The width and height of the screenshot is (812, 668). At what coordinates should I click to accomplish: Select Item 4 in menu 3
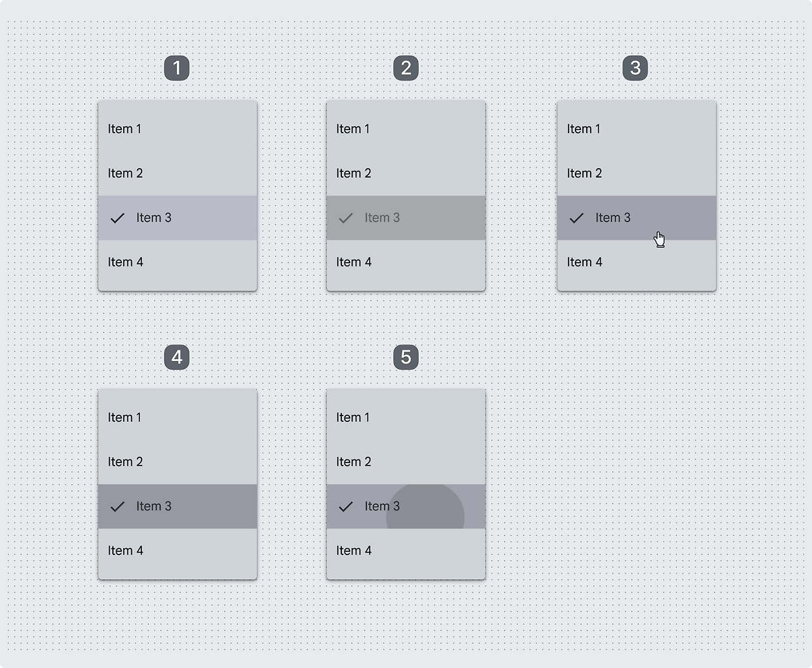coord(636,262)
